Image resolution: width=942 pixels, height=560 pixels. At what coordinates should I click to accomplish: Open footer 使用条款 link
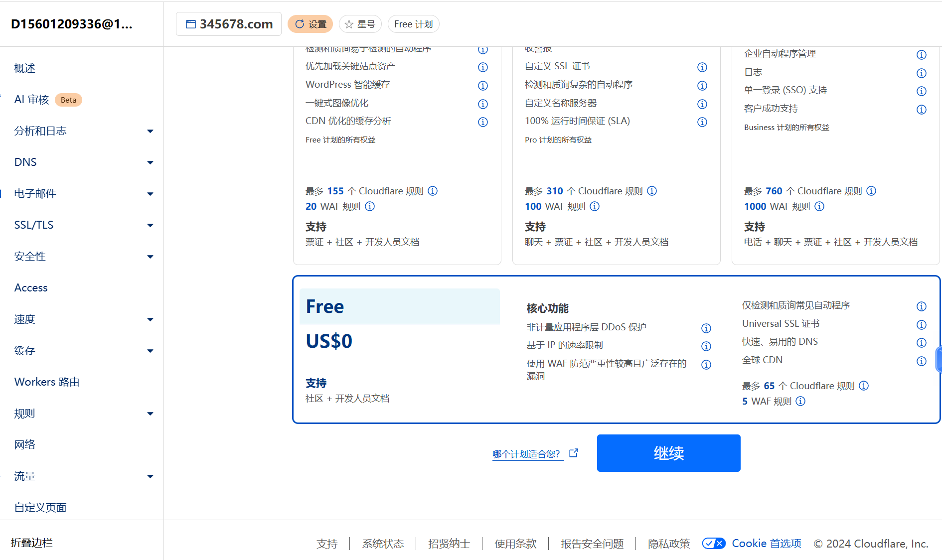tap(515, 544)
